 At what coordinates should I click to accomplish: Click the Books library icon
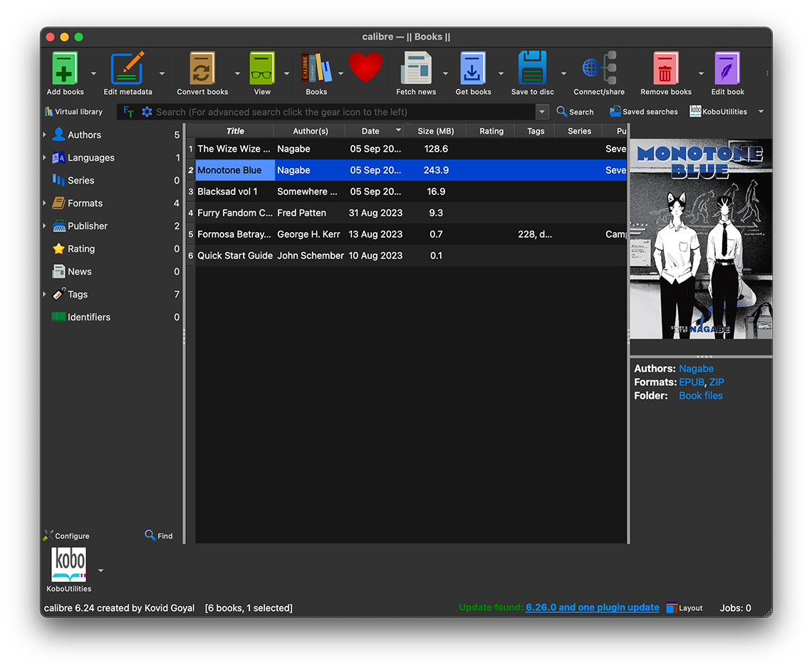316,68
